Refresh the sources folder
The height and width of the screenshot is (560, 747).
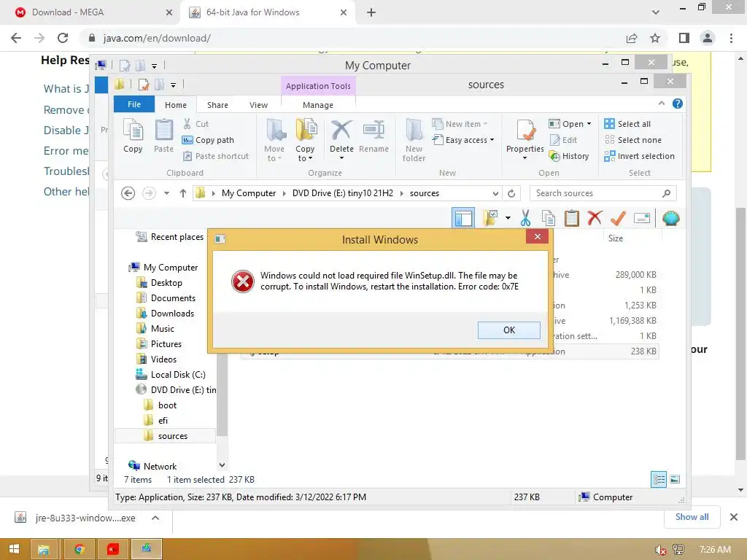[x=511, y=193]
